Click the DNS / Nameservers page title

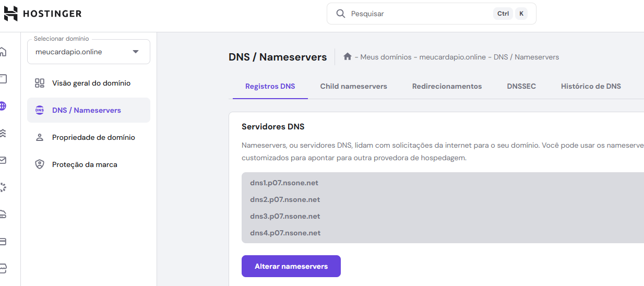pyautogui.click(x=278, y=57)
